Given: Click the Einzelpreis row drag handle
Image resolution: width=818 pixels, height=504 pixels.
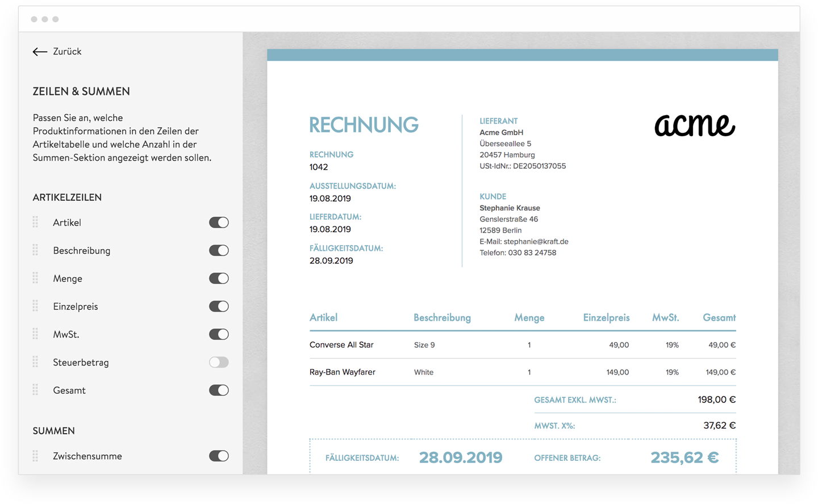Looking at the screenshot, I should [35, 306].
